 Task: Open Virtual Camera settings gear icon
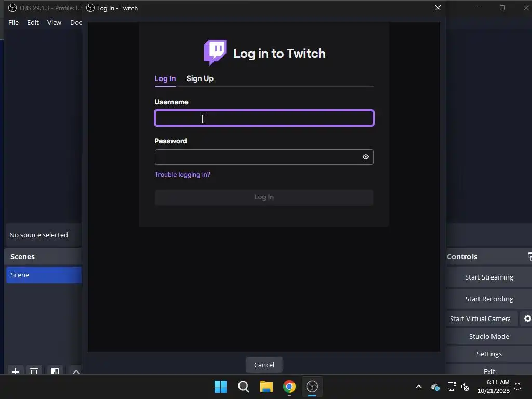click(527, 318)
